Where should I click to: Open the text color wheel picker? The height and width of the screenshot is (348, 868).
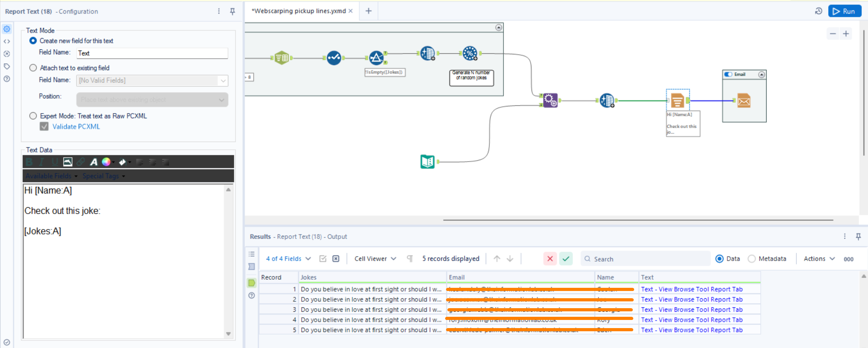(107, 162)
